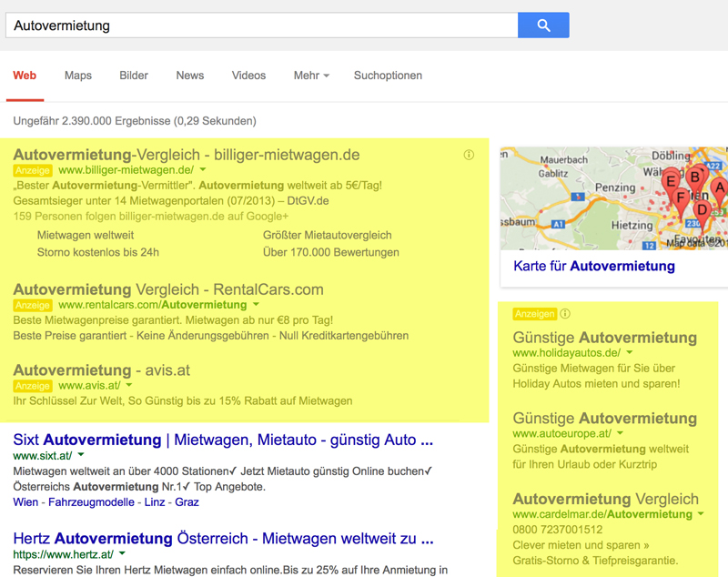Viewport: 728px width, 577px height.
Task: Expand arrow beside cardelmar.de/Autovermietung URL
Action: coord(701,514)
